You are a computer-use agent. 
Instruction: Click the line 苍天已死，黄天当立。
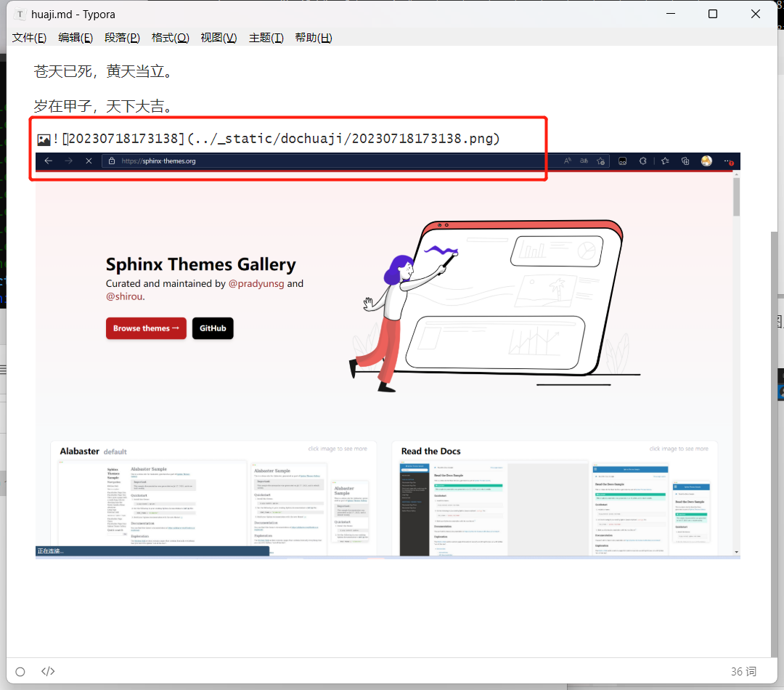104,72
